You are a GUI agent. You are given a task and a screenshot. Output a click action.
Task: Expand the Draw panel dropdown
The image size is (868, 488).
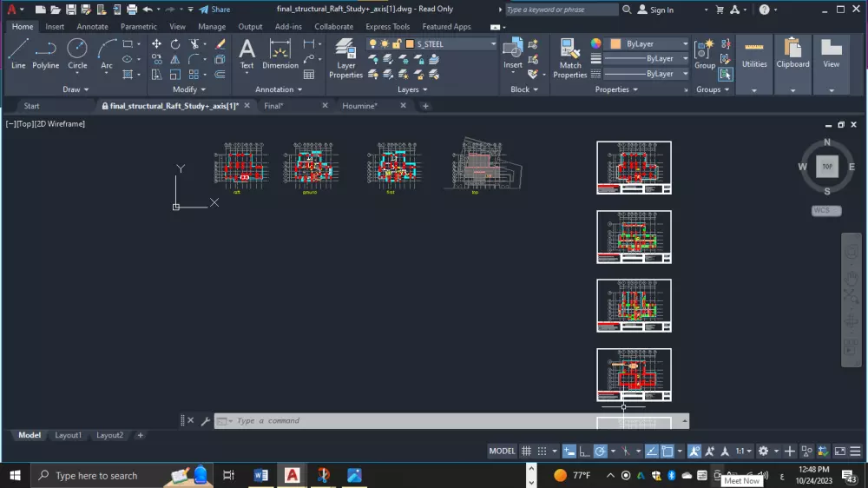[x=76, y=89]
